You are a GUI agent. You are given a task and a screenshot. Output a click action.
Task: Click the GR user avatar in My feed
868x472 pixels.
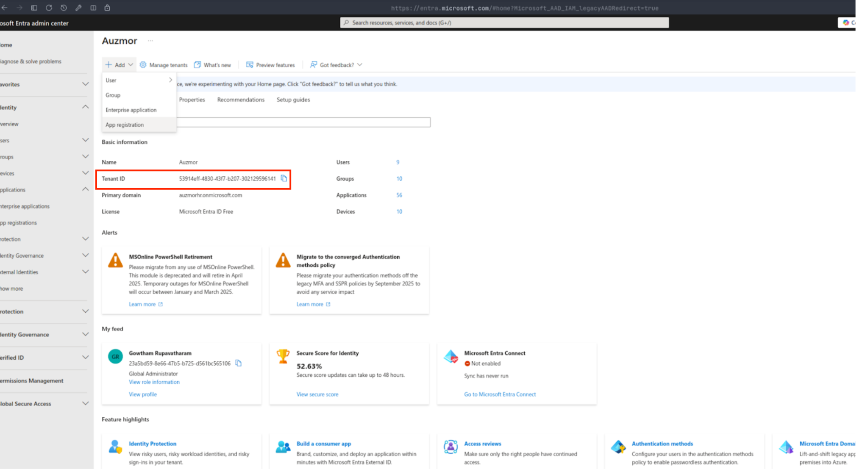tap(115, 356)
